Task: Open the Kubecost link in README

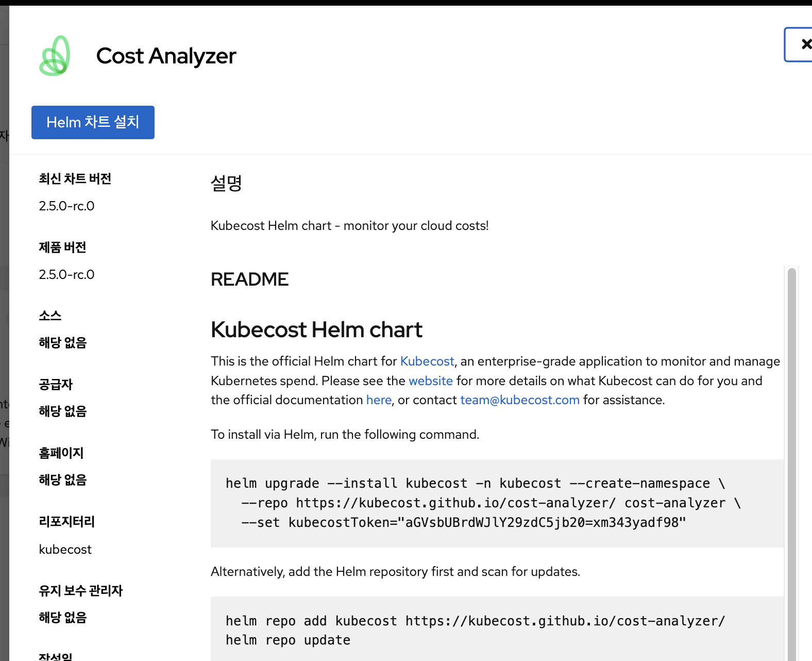Action: point(427,361)
